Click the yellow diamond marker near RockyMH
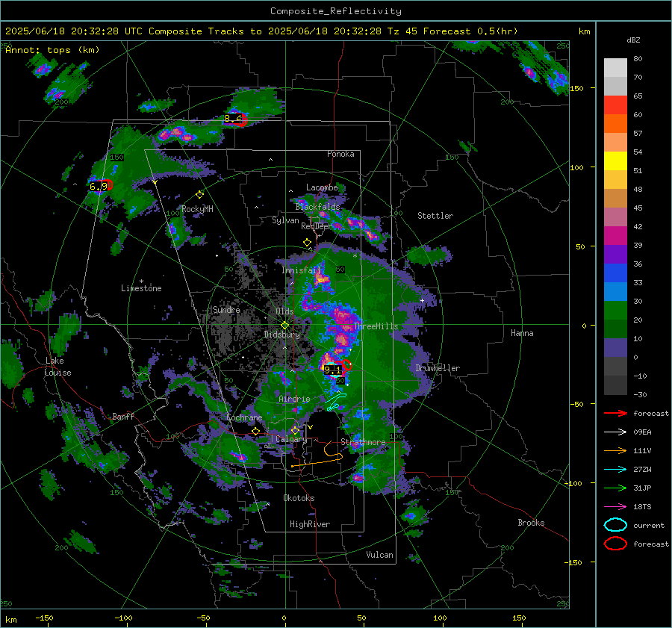 (x=199, y=195)
